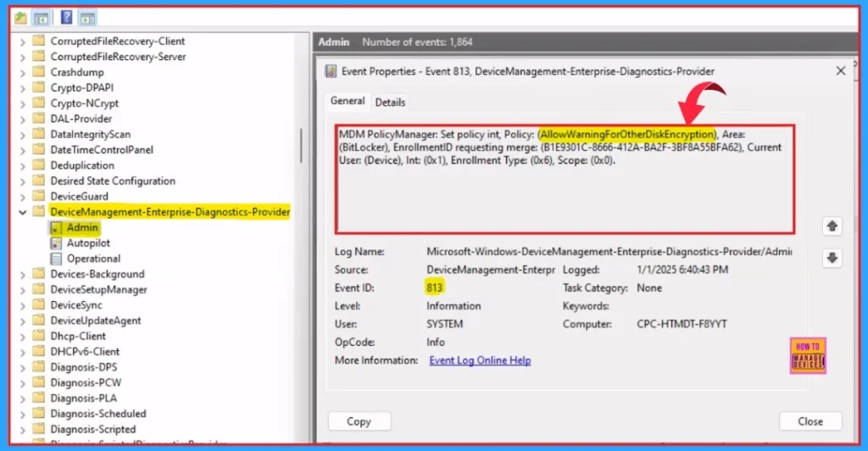Click the Autopilot log icon
Image resolution: width=868 pixels, height=451 pixels.
click(x=56, y=243)
